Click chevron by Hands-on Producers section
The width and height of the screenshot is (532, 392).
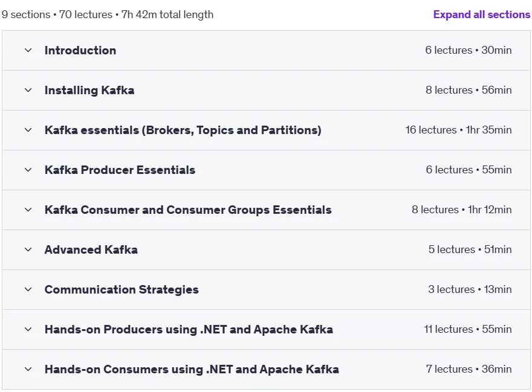(x=28, y=330)
